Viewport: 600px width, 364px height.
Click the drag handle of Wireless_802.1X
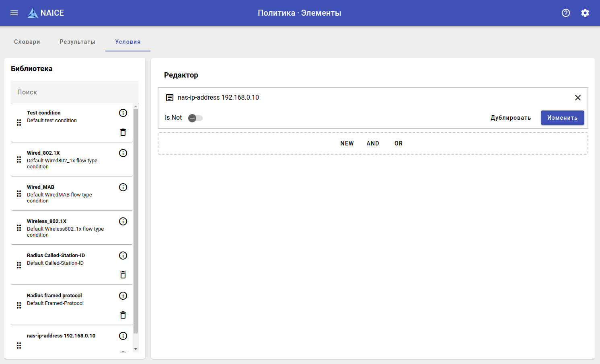coord(19,228)
